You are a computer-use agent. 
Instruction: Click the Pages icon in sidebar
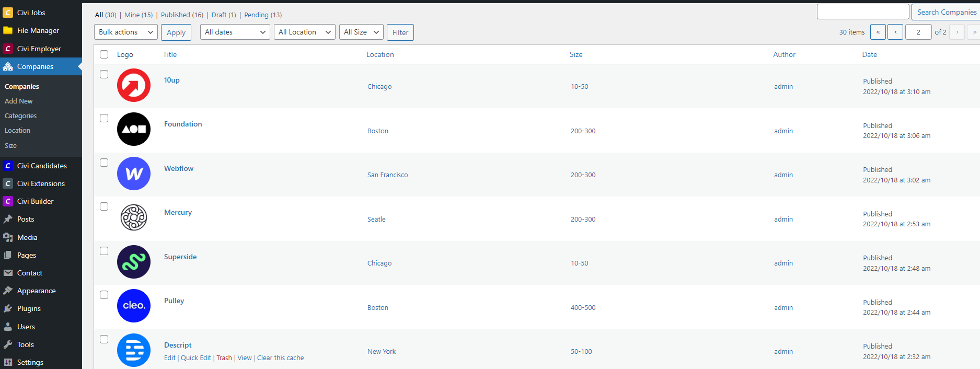click(8, 255)
